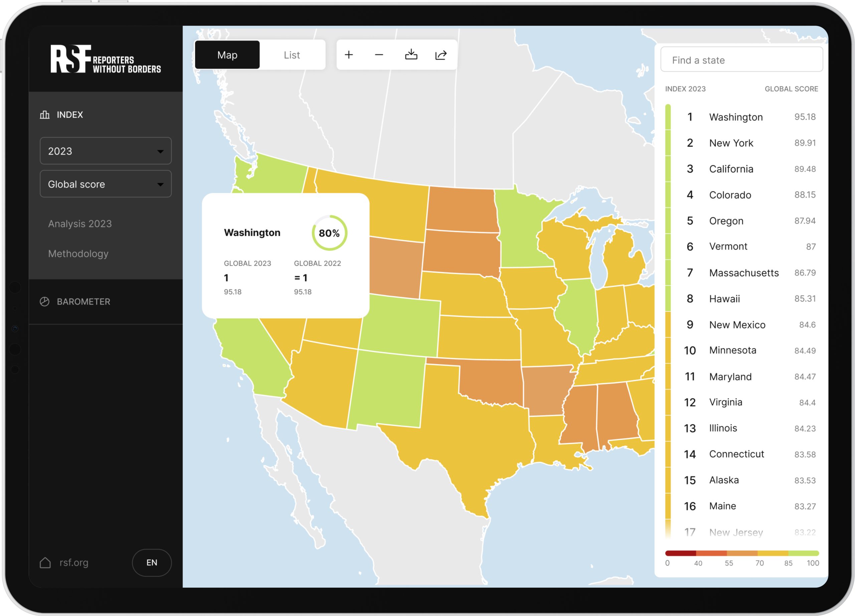Click the green 85-100 legend color segment
The image size is (855, 616).
(x=803, y=553)
